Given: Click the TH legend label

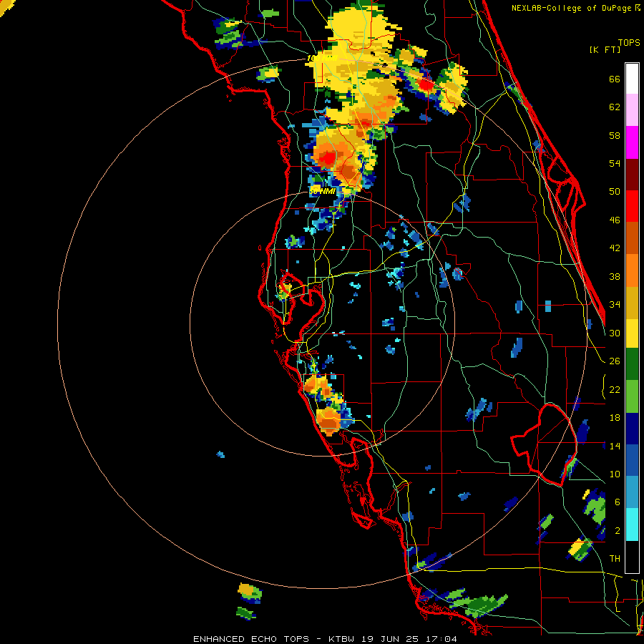Looking at the screenshot, I should click(615, 559).
